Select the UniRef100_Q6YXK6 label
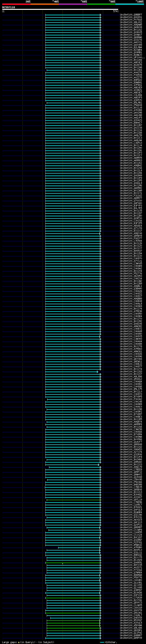Viewport: 146px width, 644px height. point(131,359)
